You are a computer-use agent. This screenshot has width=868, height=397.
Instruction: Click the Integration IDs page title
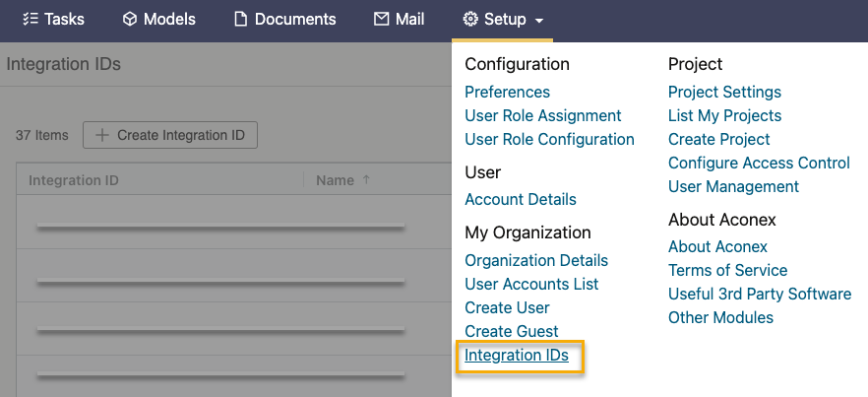(x=64, y=64)
